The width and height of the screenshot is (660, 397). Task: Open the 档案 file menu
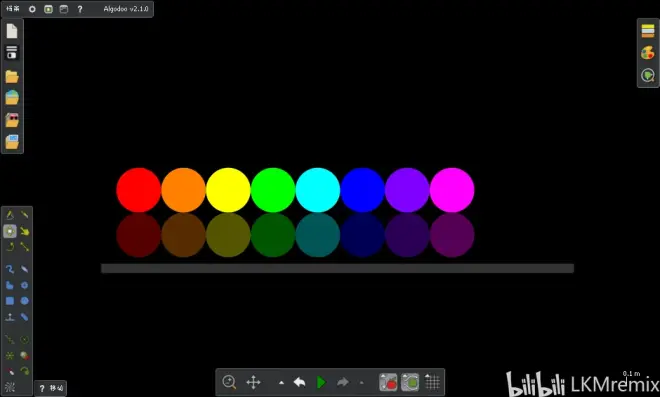[13, 8]
